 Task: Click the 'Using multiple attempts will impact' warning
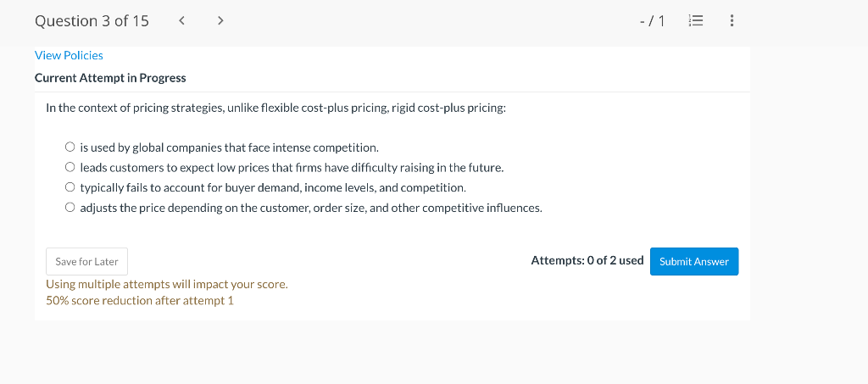[x=166, y=284]
